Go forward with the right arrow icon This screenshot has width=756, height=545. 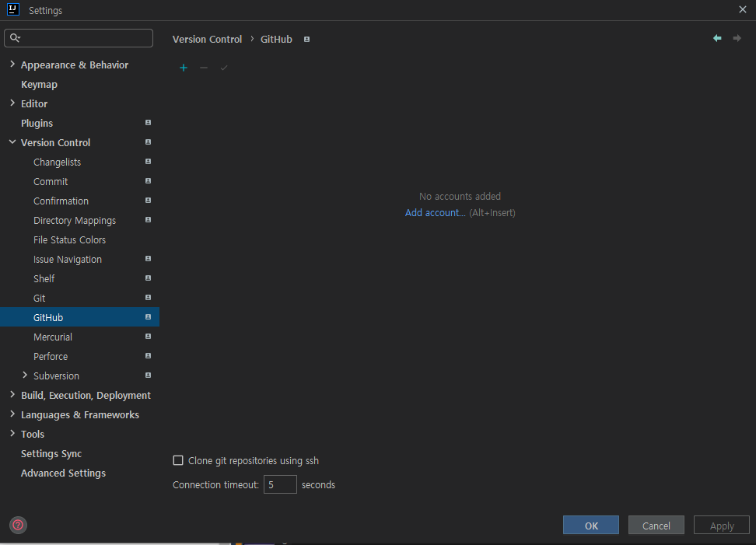pyautogui.click(x=737, y=38)
